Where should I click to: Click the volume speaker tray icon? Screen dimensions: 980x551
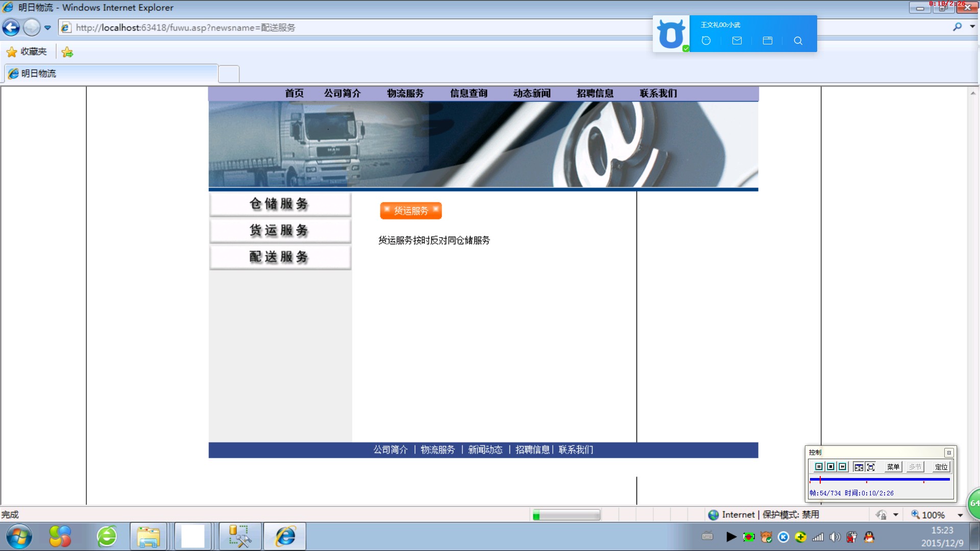click(835, 537)
